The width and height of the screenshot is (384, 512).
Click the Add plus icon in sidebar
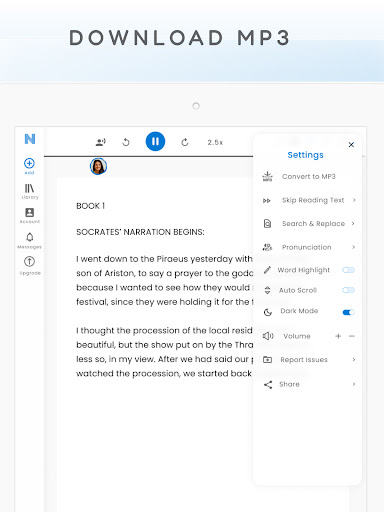29,163
